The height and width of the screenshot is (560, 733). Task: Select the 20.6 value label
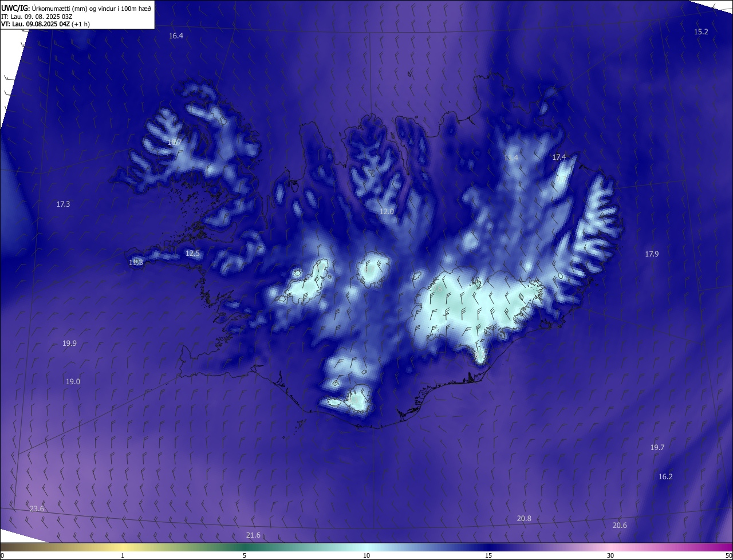point(620,526)
